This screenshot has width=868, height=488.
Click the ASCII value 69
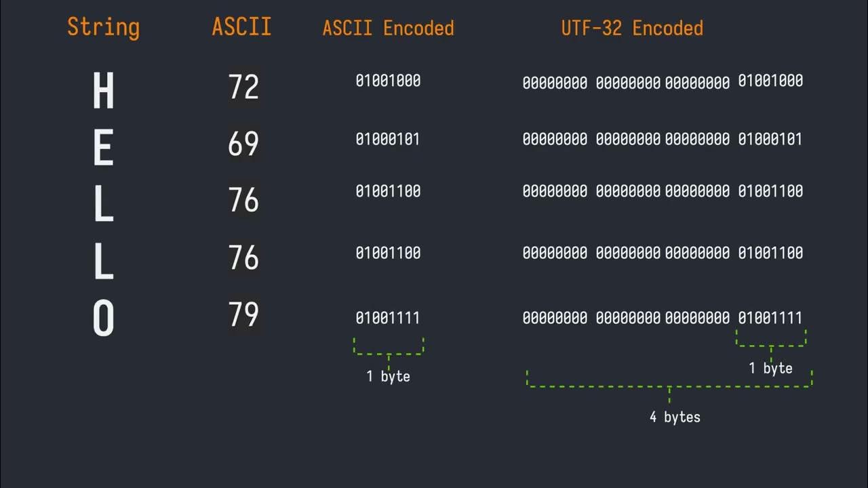click(243, 144)
